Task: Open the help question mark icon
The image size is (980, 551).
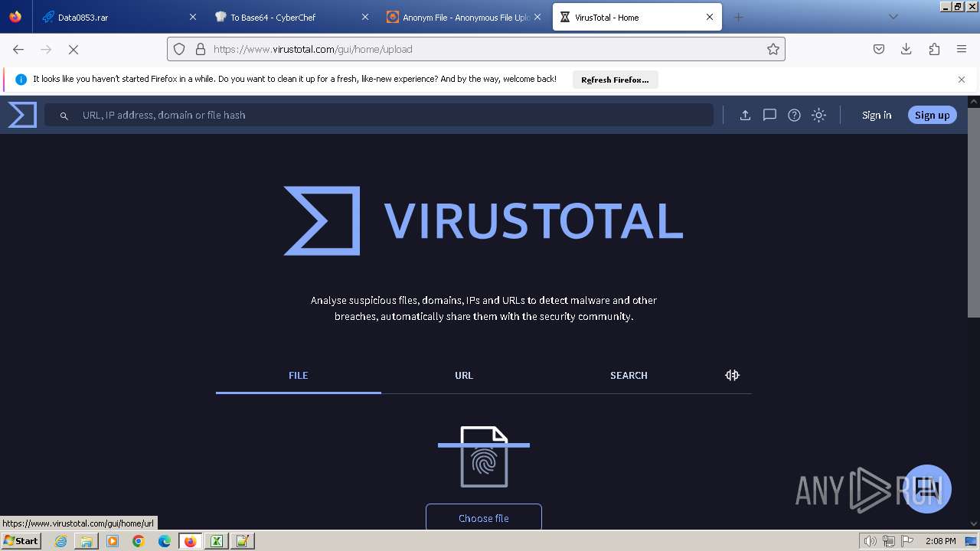Action: 794,115
